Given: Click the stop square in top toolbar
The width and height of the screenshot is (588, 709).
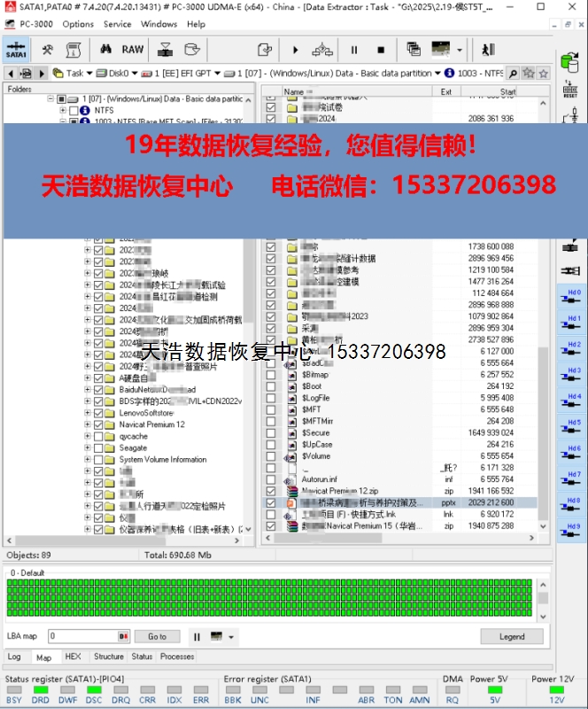Looking at the screenshot, I should 381,50.
